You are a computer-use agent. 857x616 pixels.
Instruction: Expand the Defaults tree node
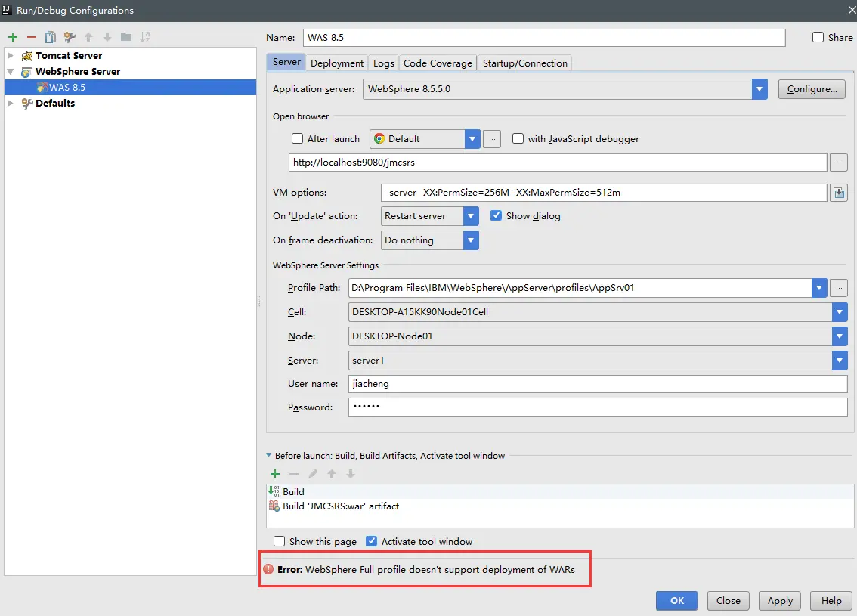click(10, 104)
